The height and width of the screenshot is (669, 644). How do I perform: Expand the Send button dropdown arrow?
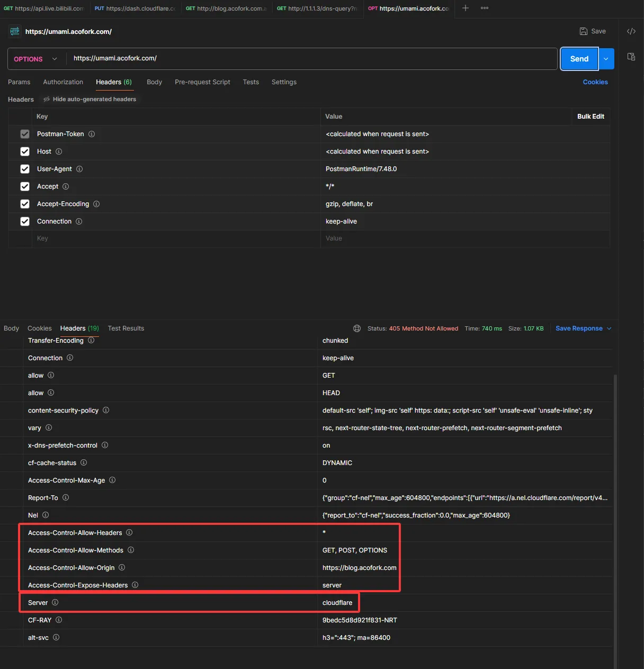(606, 59)
